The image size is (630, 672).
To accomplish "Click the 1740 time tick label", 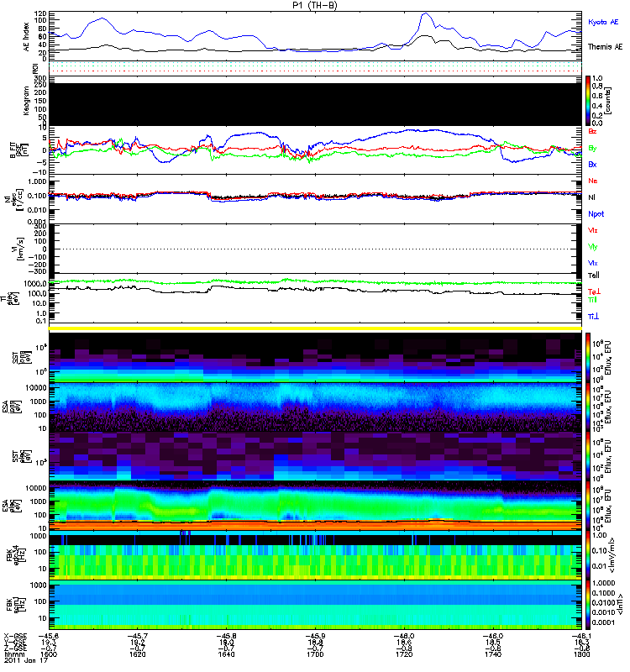I will tap(493, 654).
